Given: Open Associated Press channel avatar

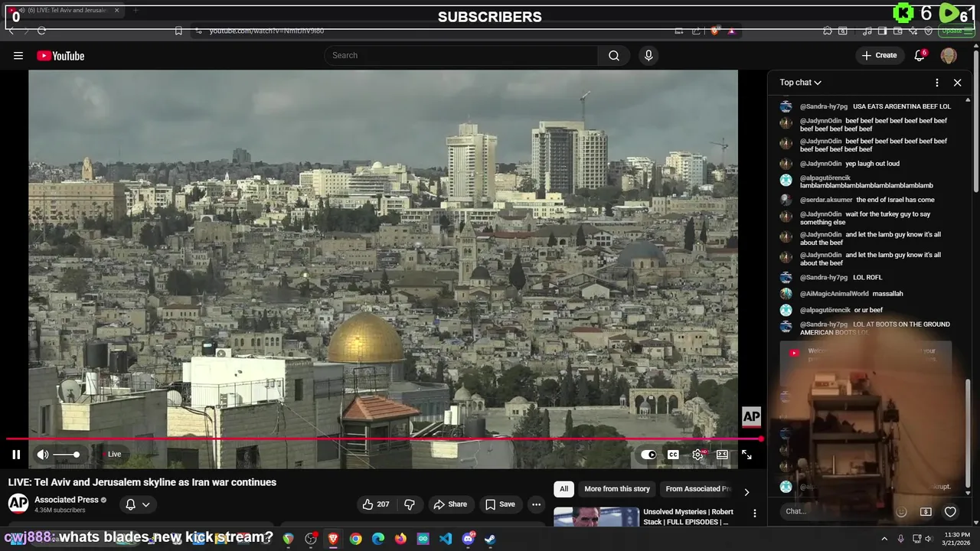Looking at the screenshot, I should (18, 503).
